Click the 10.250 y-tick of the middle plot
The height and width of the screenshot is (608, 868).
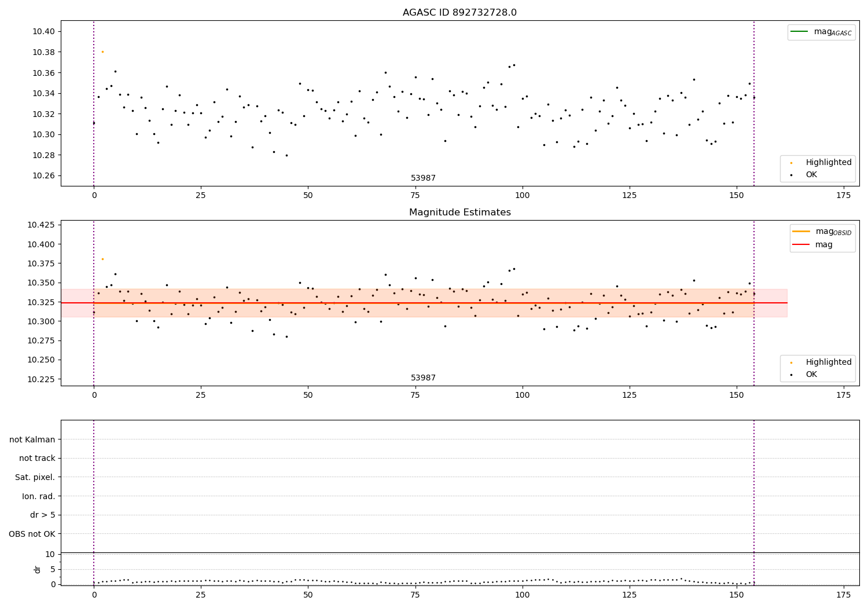pos(42,360)
